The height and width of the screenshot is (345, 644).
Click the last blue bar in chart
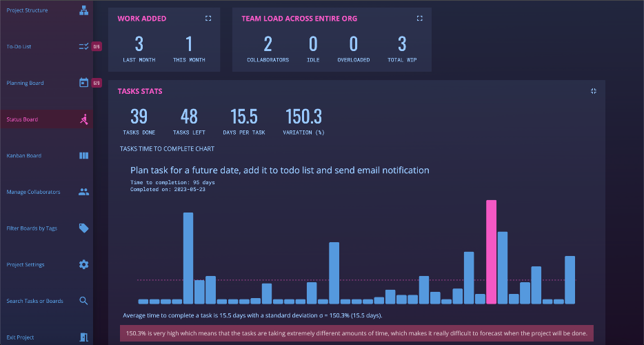[x=570, y=280]
